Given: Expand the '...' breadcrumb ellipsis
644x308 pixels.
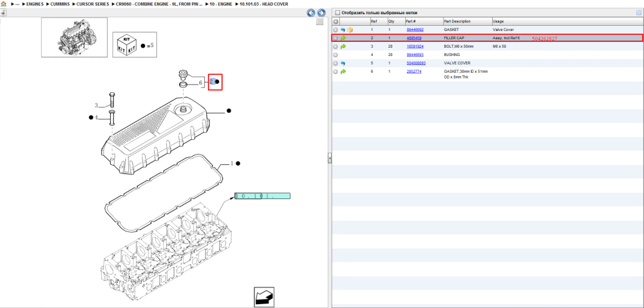Looking at the screenshot, I should [17, 4].
